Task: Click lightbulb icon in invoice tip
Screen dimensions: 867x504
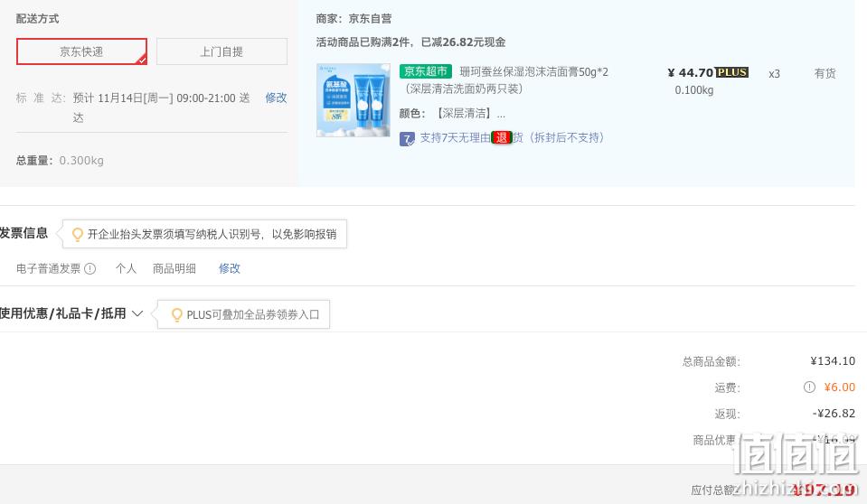Action: (x=78, y=234)
